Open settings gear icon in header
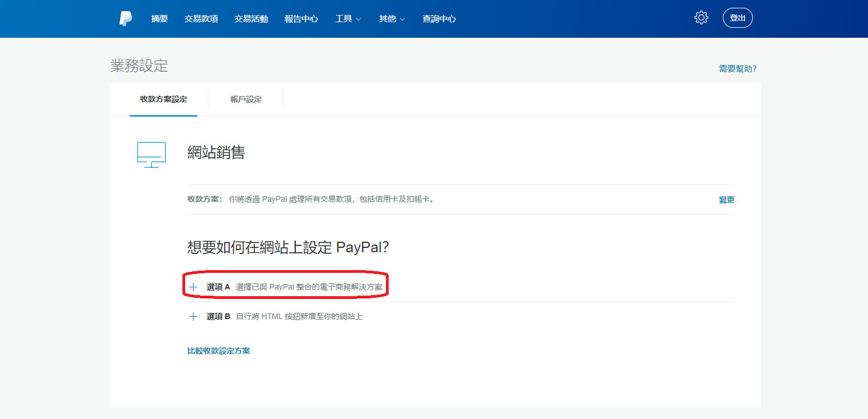 701,18
